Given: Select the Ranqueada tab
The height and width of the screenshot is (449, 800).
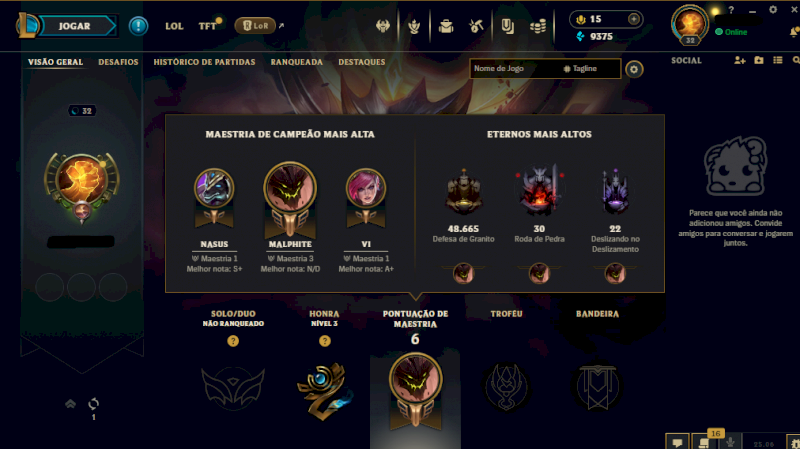Looking at the screenshot, I should 296,62.
